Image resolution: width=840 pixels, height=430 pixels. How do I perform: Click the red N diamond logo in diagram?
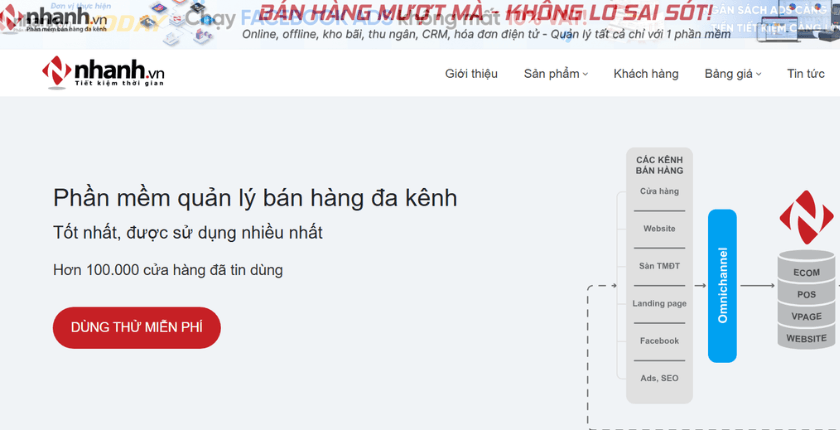click(806, 217)
